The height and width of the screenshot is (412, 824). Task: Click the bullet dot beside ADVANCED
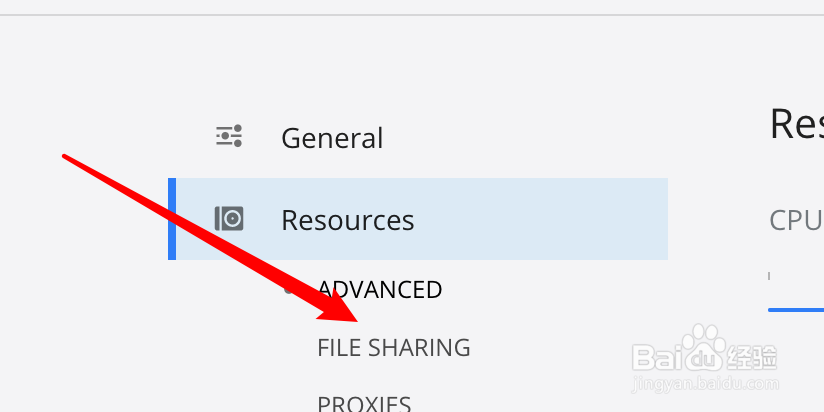(x=288, y=290)
